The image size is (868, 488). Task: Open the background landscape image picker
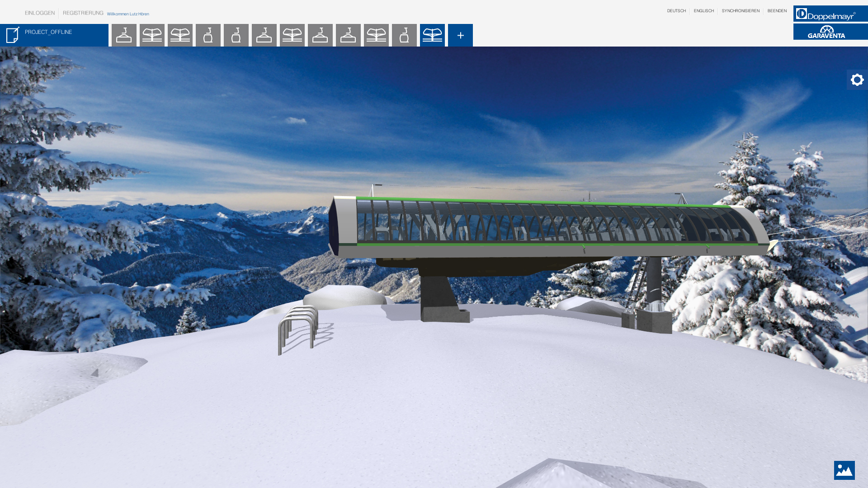(x=844, y=470)
